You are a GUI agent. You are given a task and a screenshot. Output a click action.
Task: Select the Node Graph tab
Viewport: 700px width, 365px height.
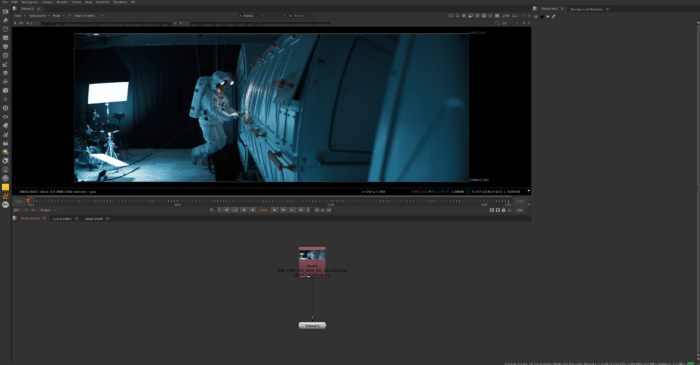pyautogui.click(x=30, y=219)
